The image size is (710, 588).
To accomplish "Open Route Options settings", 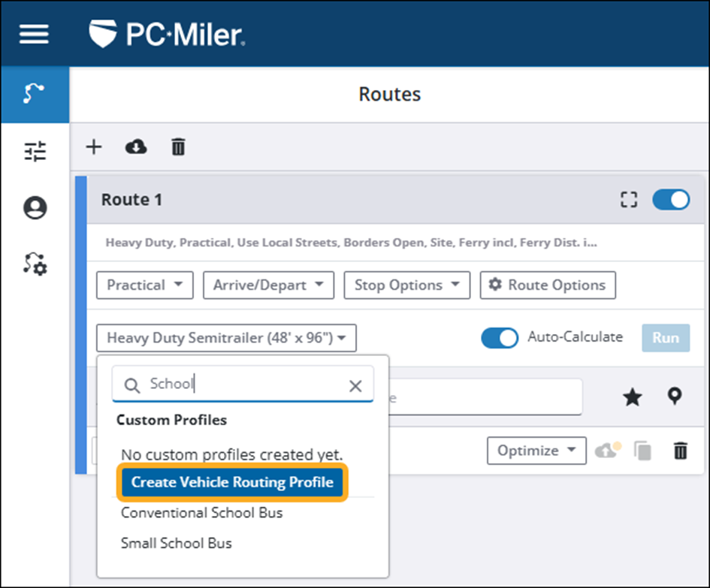I will coord(548,285).
